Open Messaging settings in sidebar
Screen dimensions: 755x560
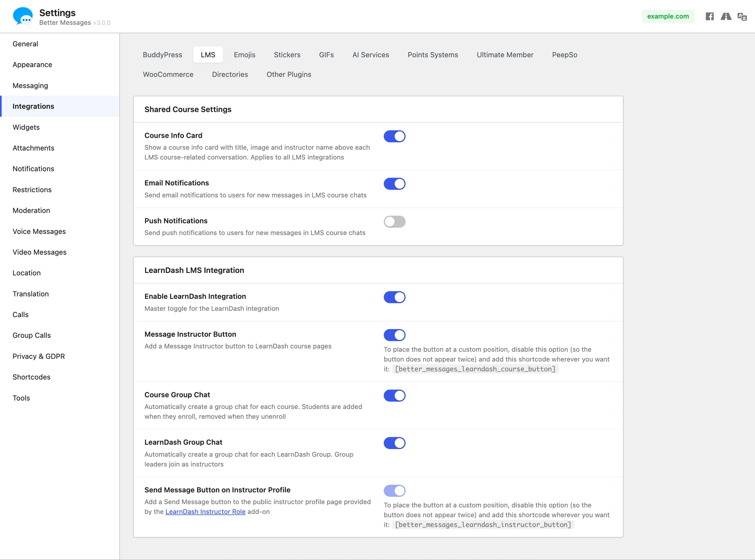click(60, 86)
